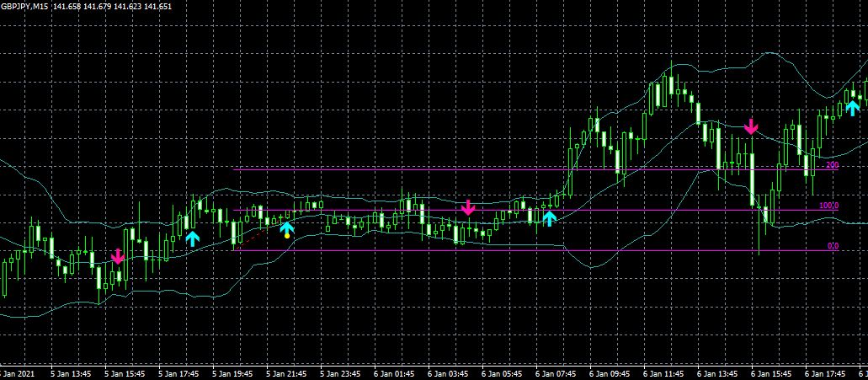Screen dimensions: 868x380
Task: Click the yellow dot marker below cyan arrow
Action: pyautogui.click(x=287, y=236)
